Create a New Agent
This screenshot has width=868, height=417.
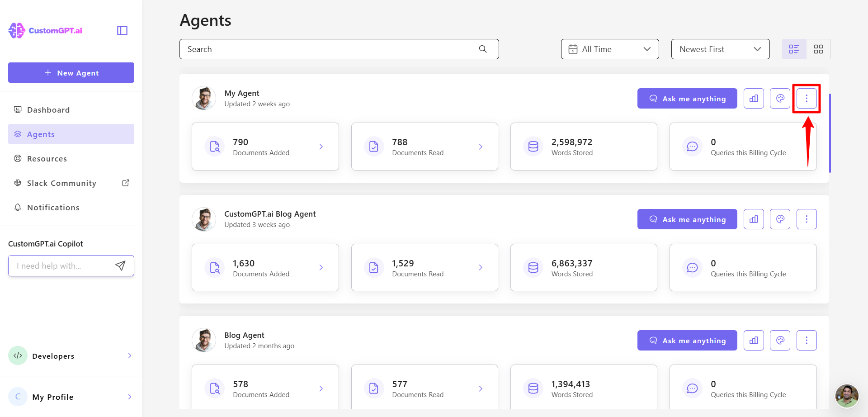[x=71, y=72]
